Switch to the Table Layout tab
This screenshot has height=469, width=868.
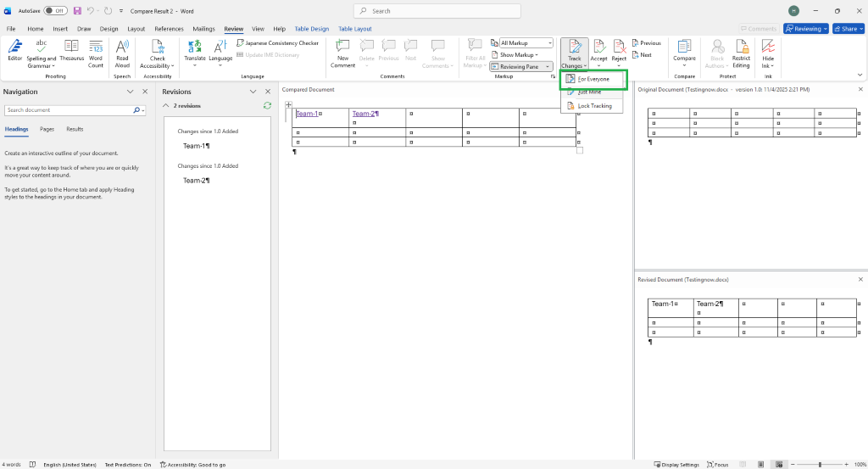[355, 29]
